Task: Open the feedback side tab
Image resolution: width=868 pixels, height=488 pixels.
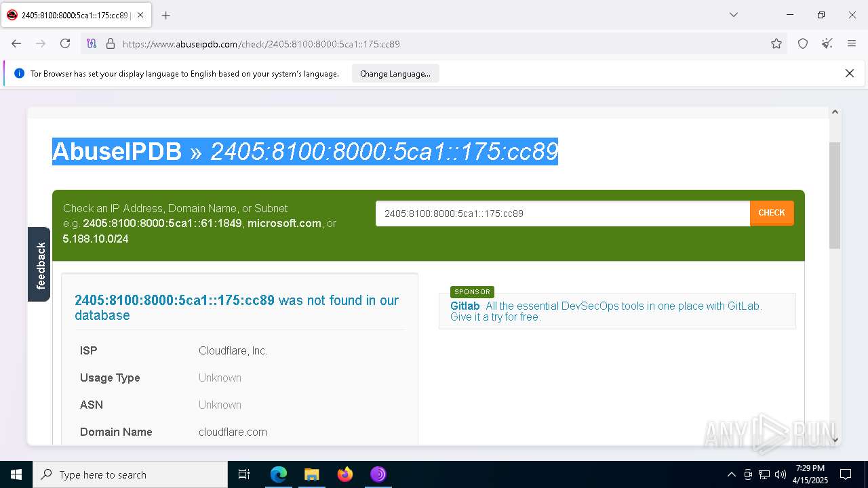Action: click(39, 264)
